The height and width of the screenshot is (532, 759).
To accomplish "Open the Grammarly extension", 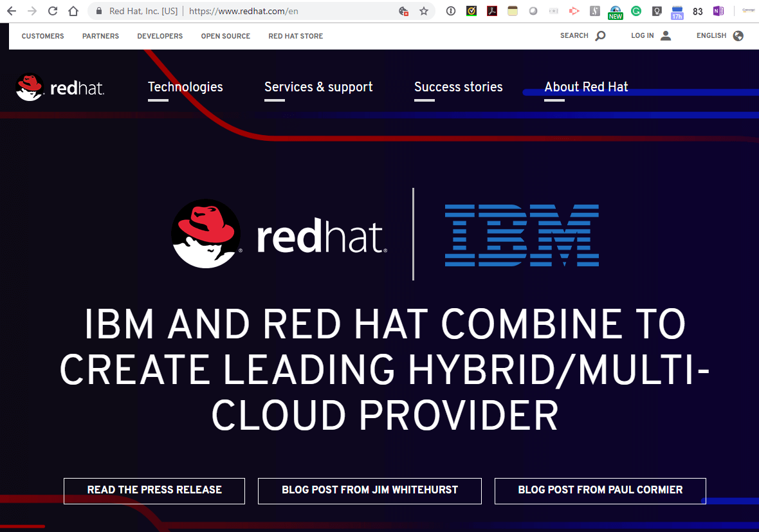I will [636, 11].
